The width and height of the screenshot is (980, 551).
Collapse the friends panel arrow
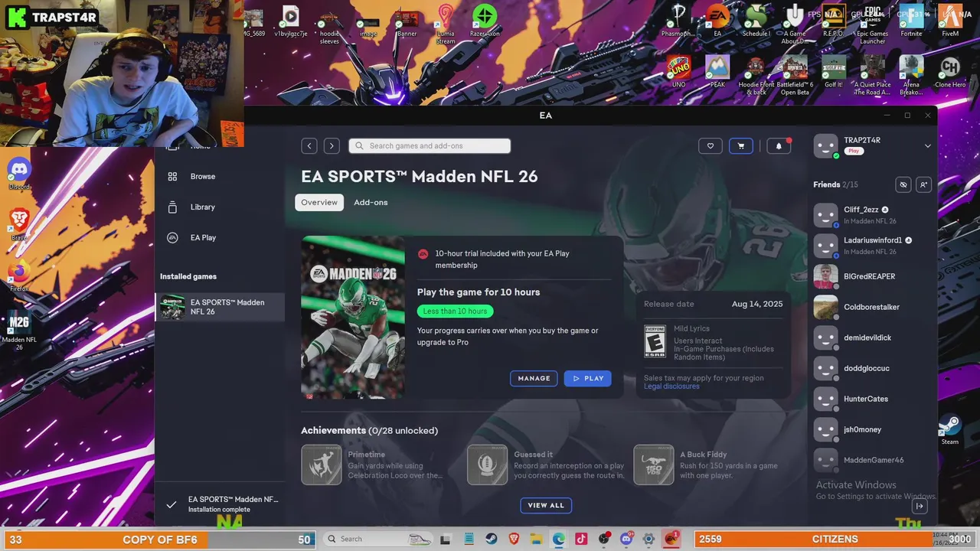tap(920, 506)
